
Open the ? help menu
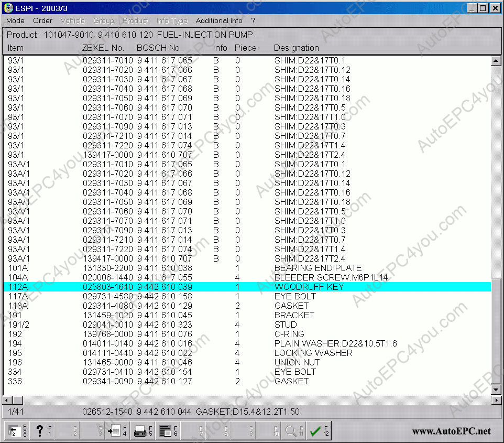(253, 21)
